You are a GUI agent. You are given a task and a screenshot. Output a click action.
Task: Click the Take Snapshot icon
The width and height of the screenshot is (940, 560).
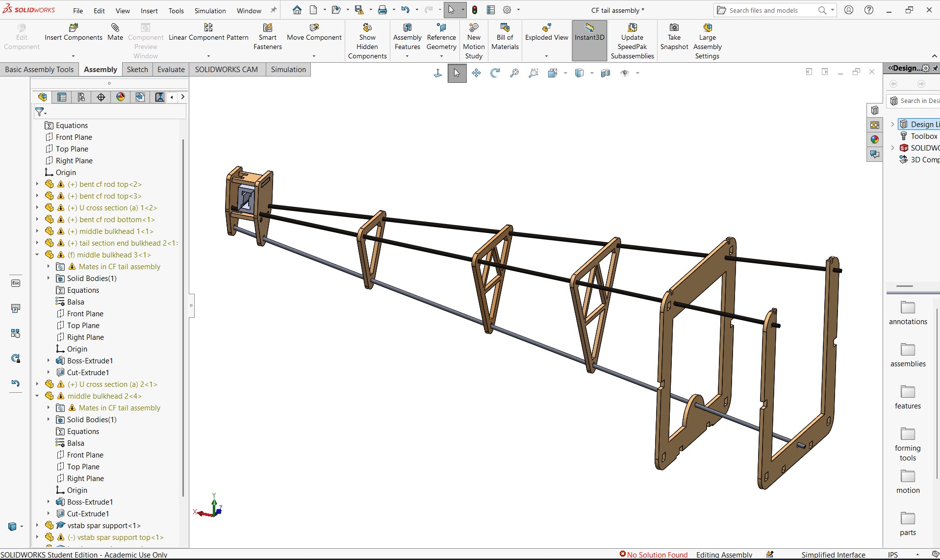[674, 28]
